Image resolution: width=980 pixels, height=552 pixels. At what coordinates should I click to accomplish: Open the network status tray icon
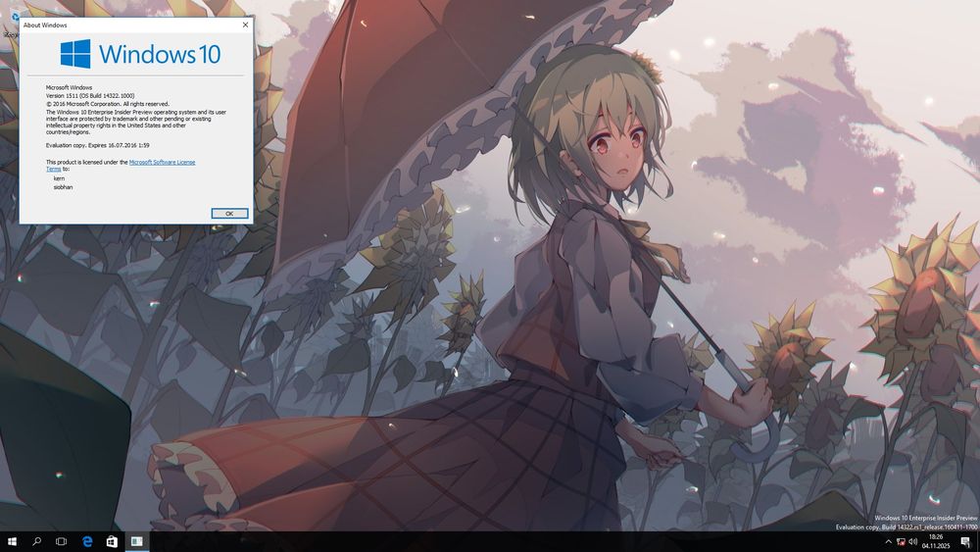(901, 541)
